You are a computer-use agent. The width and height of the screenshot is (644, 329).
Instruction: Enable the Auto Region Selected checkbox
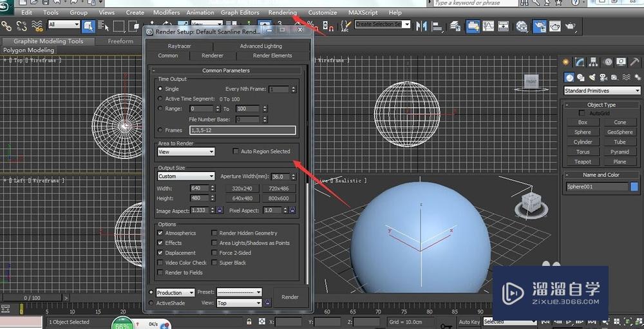point(236,151)
